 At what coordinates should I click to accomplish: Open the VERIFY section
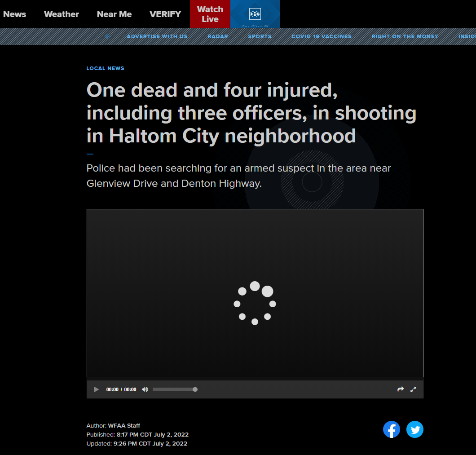coord(165,14)
